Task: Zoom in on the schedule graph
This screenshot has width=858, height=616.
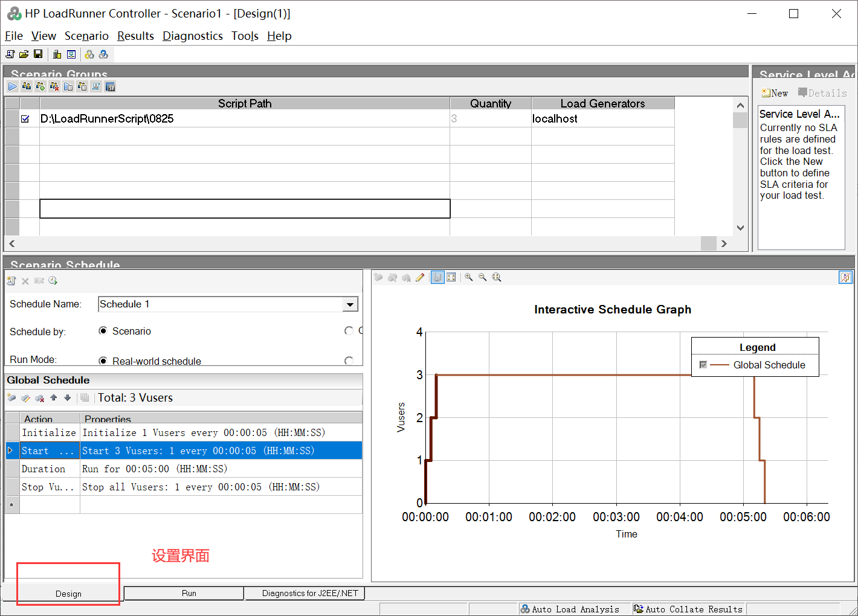Action: tap(468, 277)
